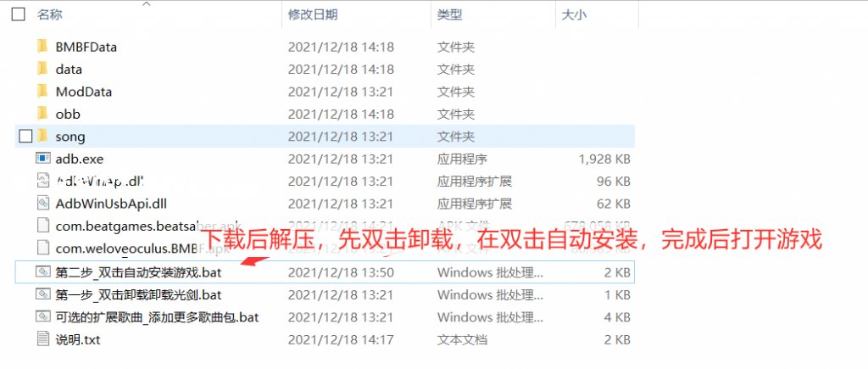Select the 第二步_双击自动安装游戏.bat batch file icon
The height and width of the screenshot is (369, 868).
(x=43, y=272)
